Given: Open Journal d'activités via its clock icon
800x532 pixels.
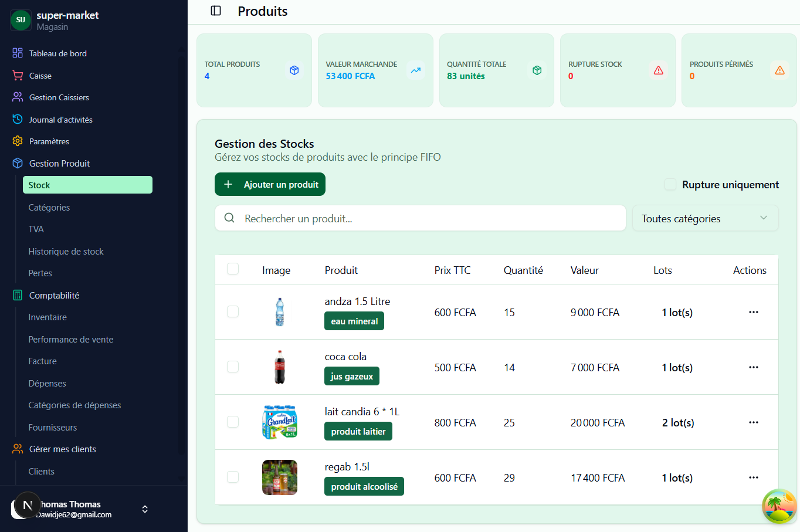Looking at the screenshot, I should point(16,119).
